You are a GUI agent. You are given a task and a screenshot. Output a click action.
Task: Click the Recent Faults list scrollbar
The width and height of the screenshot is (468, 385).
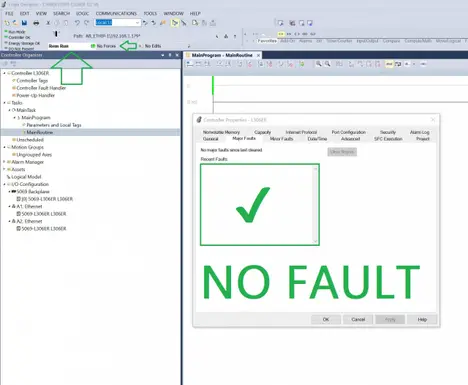click(x=315, y=205)
